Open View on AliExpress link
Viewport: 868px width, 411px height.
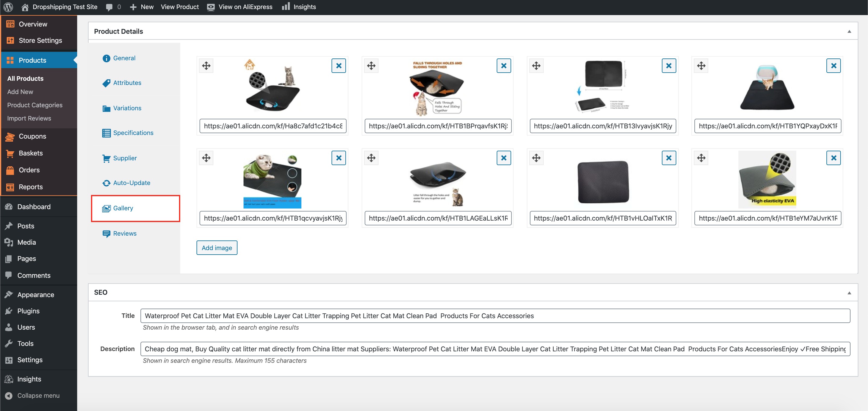245,7
